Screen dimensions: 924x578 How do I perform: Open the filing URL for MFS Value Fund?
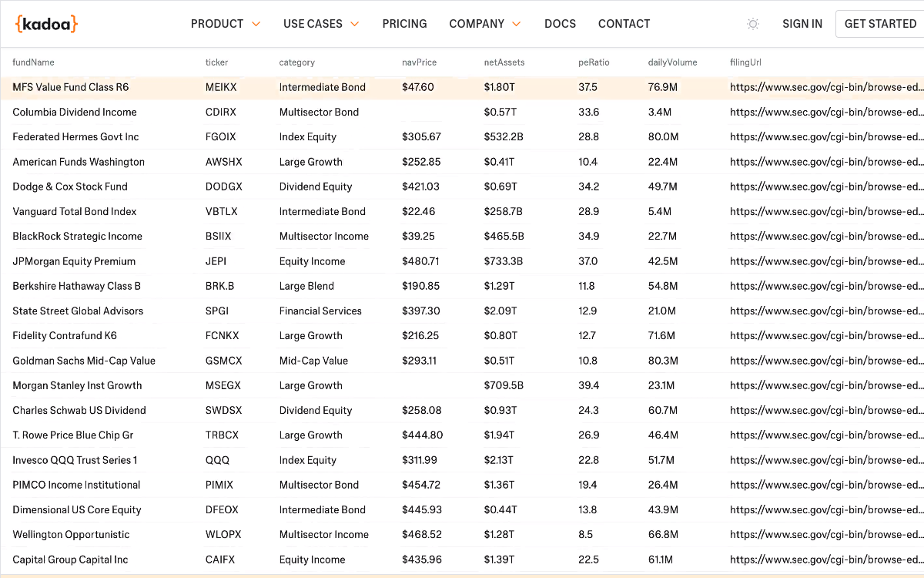pyautogui.click(x=826, y=87)
